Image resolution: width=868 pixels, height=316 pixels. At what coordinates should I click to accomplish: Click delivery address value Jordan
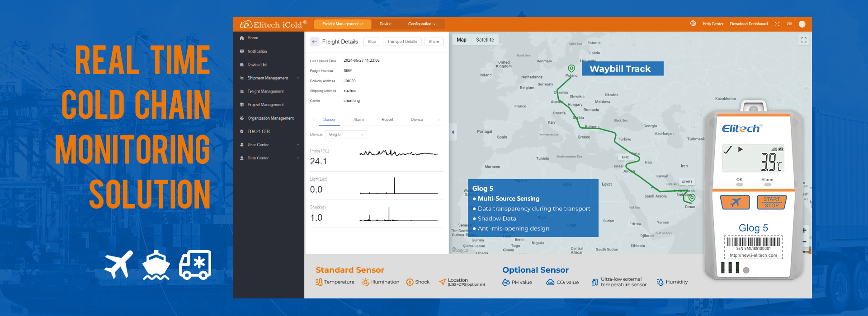click(349, 81)
